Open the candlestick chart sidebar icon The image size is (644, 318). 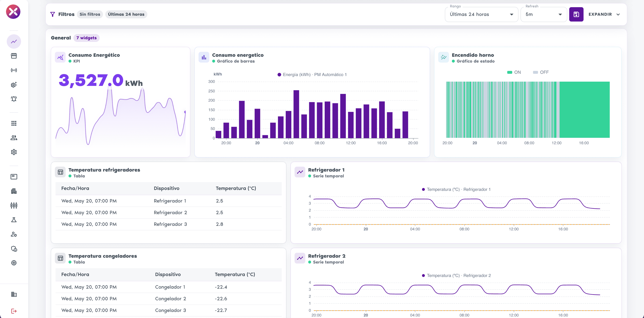pyautogui.click(x=14, y=206)
